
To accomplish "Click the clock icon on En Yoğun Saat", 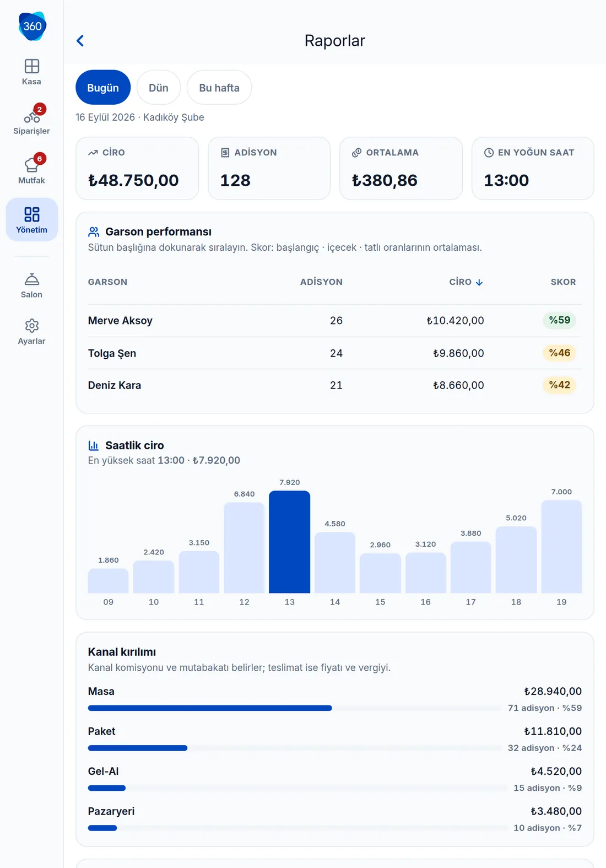I will (489, 153).
